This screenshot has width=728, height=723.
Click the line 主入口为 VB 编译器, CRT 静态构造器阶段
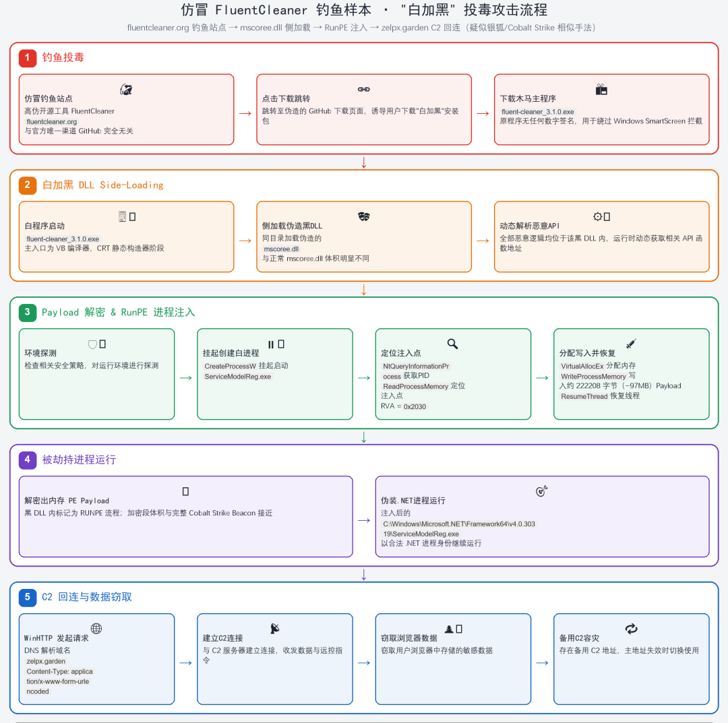(94, 248)
